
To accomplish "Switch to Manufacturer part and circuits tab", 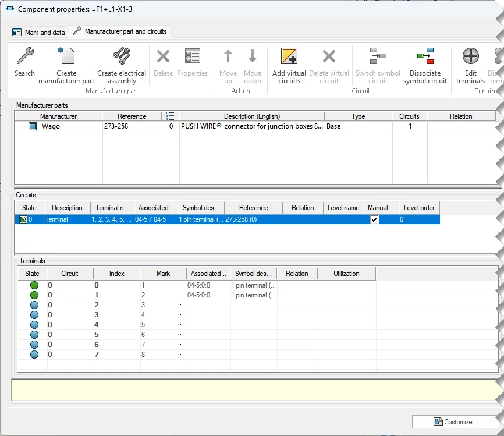I will (120, 31).
